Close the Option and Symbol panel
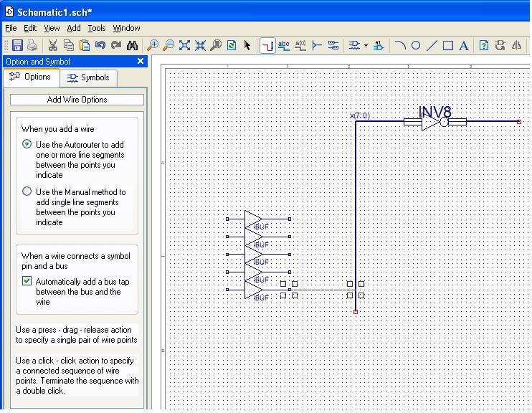 [141, 62]
